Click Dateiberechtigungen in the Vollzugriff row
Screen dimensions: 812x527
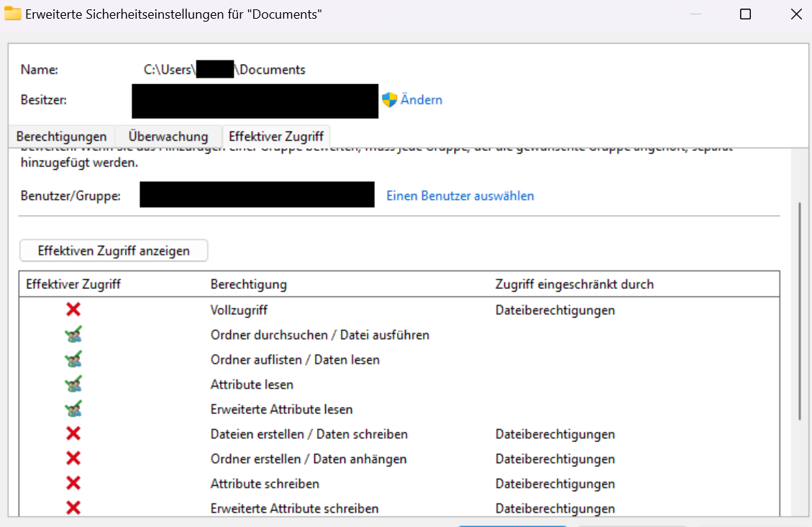pyautogui.click(x=555, y=310)
